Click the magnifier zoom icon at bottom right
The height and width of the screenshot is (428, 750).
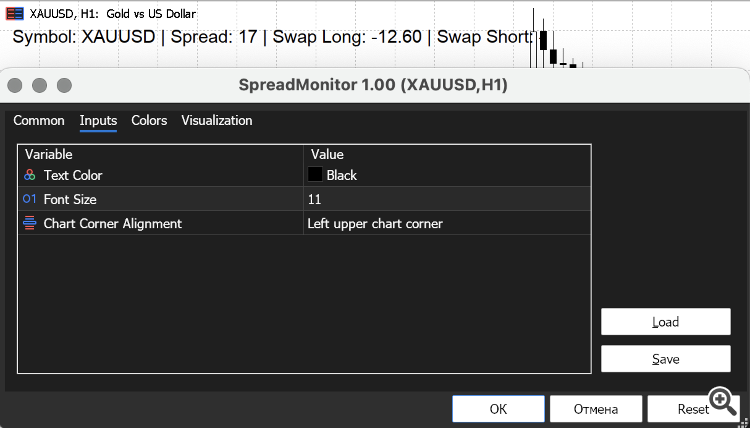(723, 402)
